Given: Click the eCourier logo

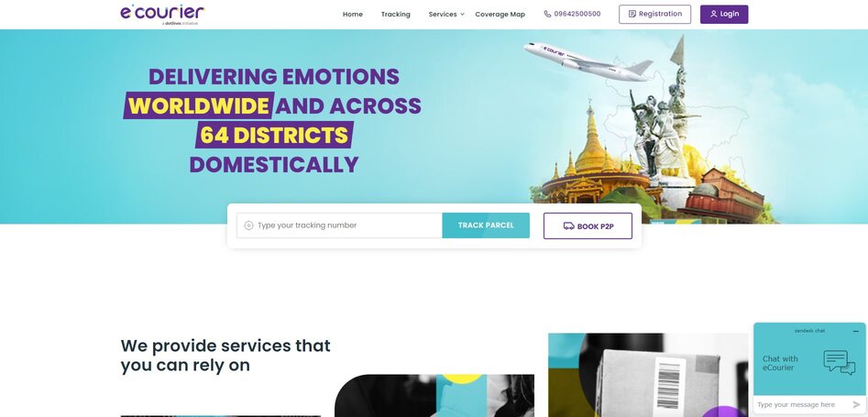Looking at the screenshot, I should click(163, 15).
